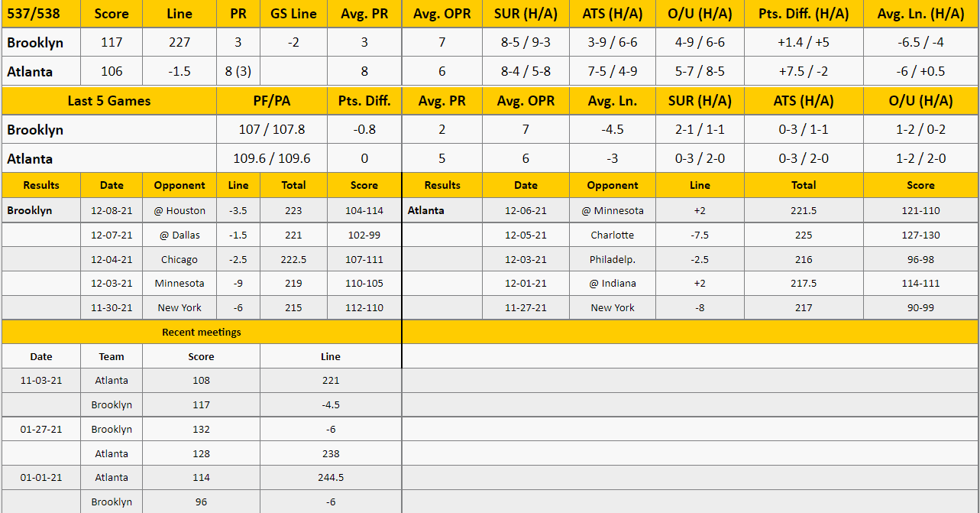
Task: Click Brooklyn last-5 Pts. Diff. -0.8
Action: click(x=364, y=129)
